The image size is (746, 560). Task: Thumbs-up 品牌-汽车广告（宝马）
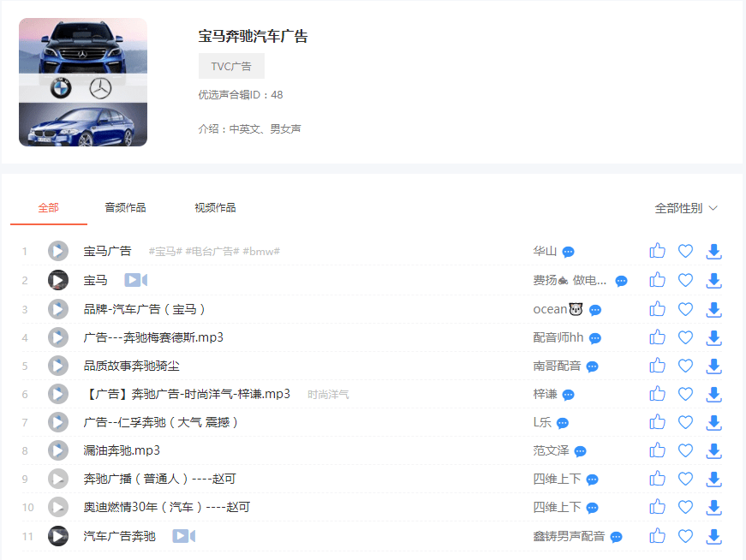point(657,309)
